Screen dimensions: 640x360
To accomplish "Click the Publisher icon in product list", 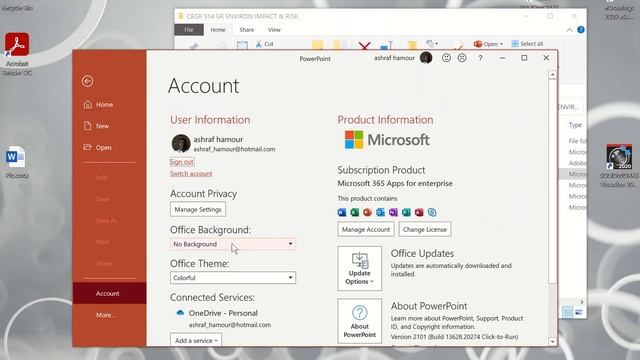I will click(406, 212).
